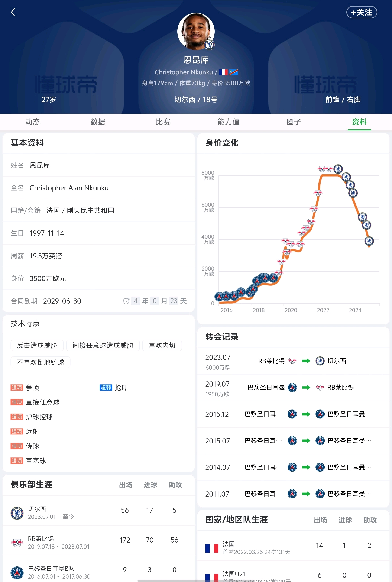
Task: Tap the DR Congo flag icon in header
Action: [233, 72]
